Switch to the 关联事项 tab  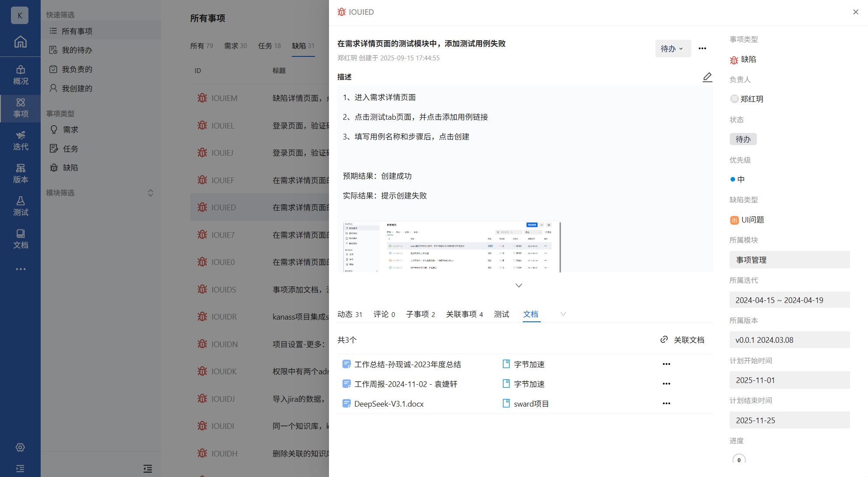click(x=464, y=314)
